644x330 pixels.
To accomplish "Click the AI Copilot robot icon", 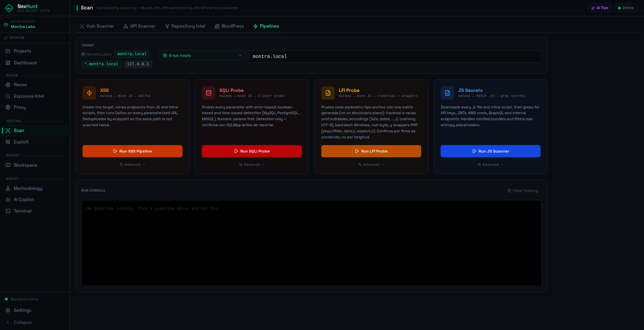I will click(x=8, y=199).
